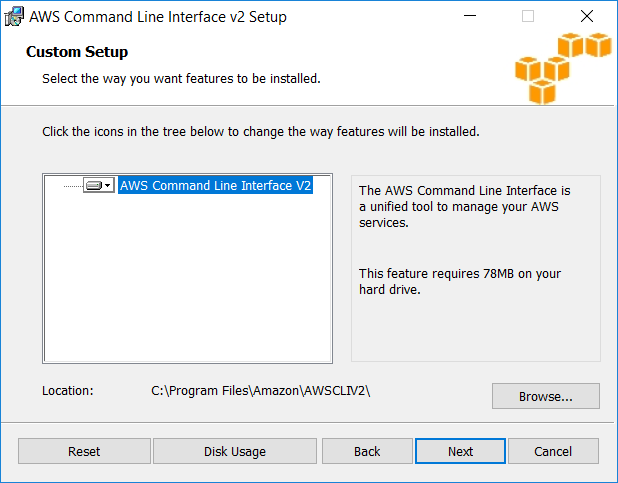Close the AWS CLI v2 Setup window
The width and height of the screenshot is (618, 483).
click(x=587, y=16)
